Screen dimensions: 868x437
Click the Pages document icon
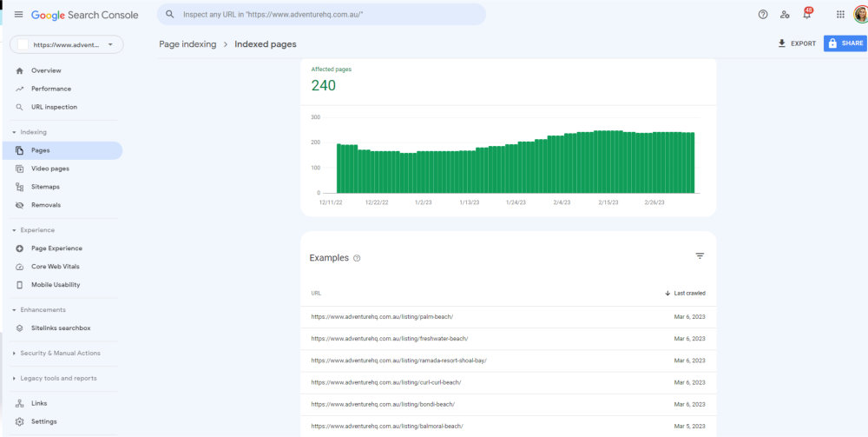click(x=20, y=150)
